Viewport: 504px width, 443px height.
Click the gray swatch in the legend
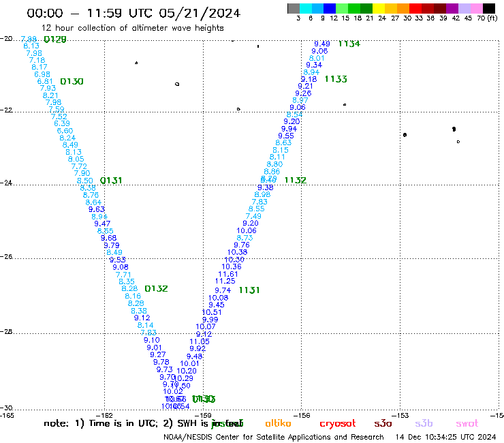point(294,8)
